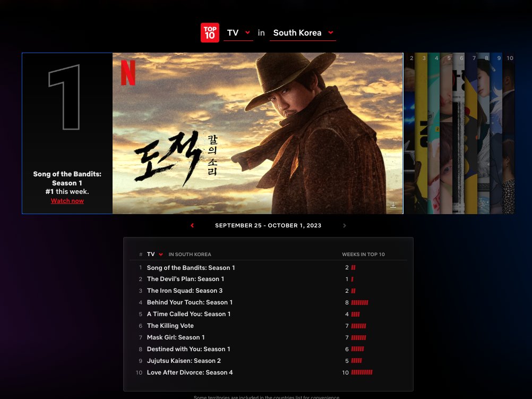This screenshot has height=399, width=532.
Task: Click the date range September 25 - October 1, 2023
Action: (268, 225)
